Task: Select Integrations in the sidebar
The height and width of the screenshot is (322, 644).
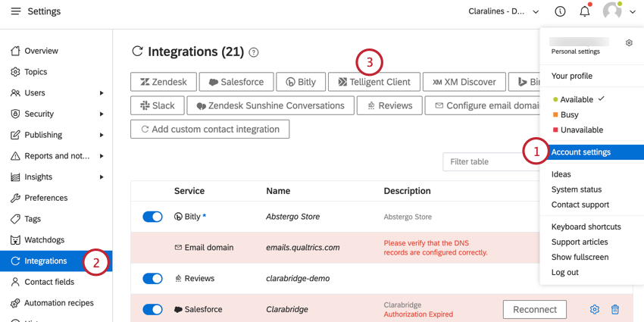Action: [x=56, y=261]
